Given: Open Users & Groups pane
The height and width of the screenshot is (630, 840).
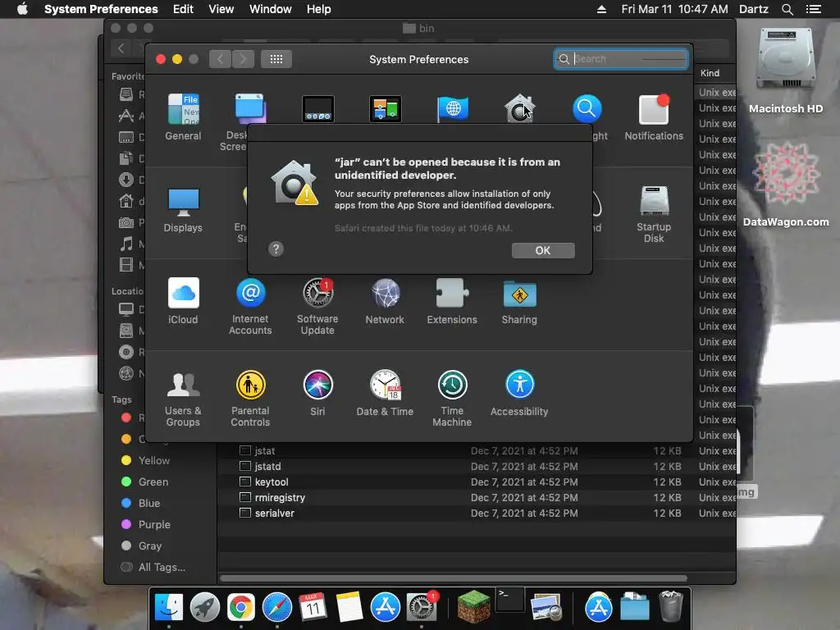Looking at the screenshot, I should tap(183, 398).
